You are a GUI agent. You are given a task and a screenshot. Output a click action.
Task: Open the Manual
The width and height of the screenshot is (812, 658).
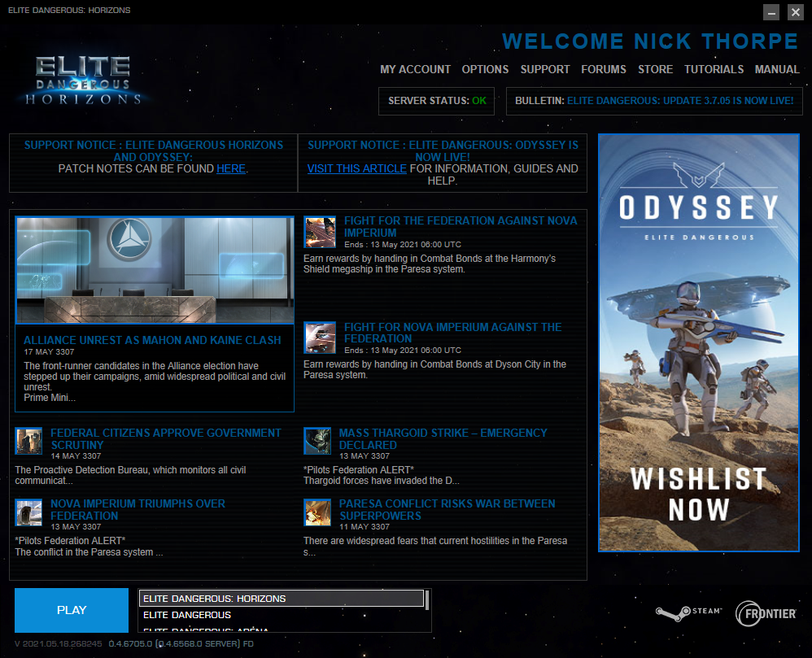[x=777, y=69]
